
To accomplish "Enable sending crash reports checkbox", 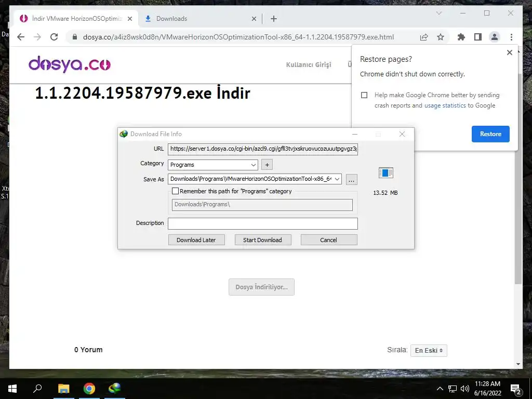I will [x=364, y=95].
